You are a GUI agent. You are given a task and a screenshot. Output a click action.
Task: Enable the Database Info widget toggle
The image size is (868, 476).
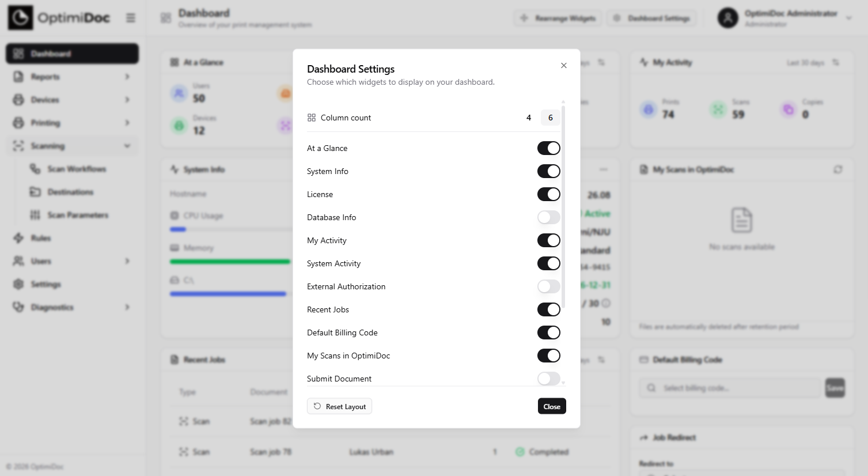549,217
